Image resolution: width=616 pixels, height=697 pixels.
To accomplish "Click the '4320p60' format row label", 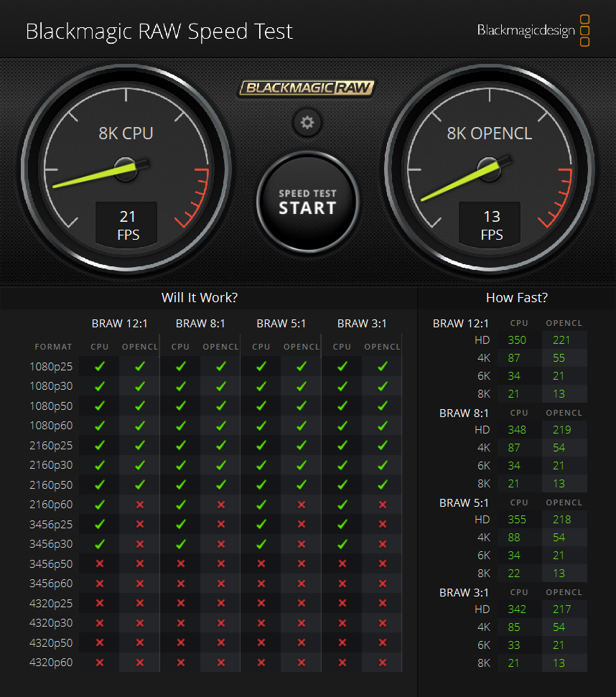I will coord(51,663).
